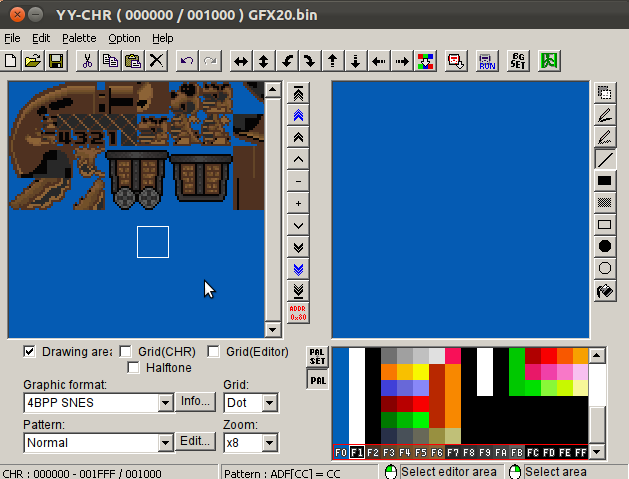
Task: Select the hollow rectangle tool
Action: [605, 224]
